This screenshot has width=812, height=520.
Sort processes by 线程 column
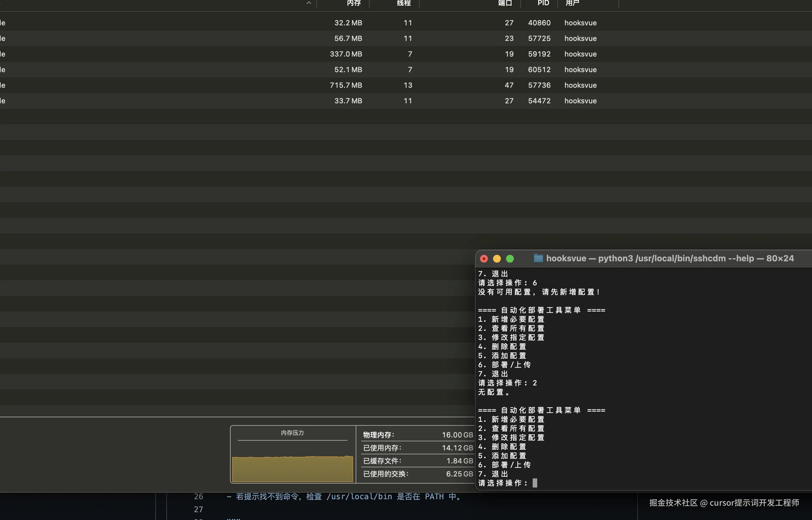pyautogui.click(x=403, y=3)
